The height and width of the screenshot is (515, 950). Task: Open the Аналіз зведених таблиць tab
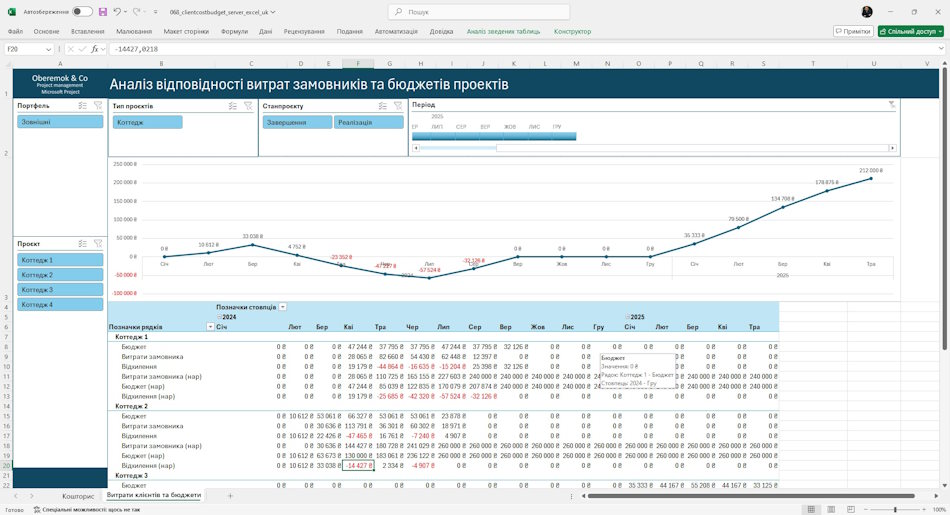pyautogui.click(x=503, y=32)
